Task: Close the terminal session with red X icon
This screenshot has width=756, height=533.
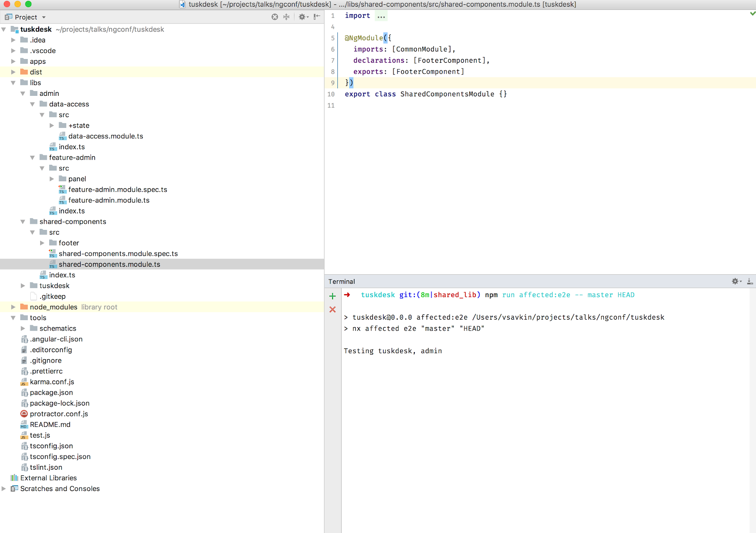Action: coord(333,310)
